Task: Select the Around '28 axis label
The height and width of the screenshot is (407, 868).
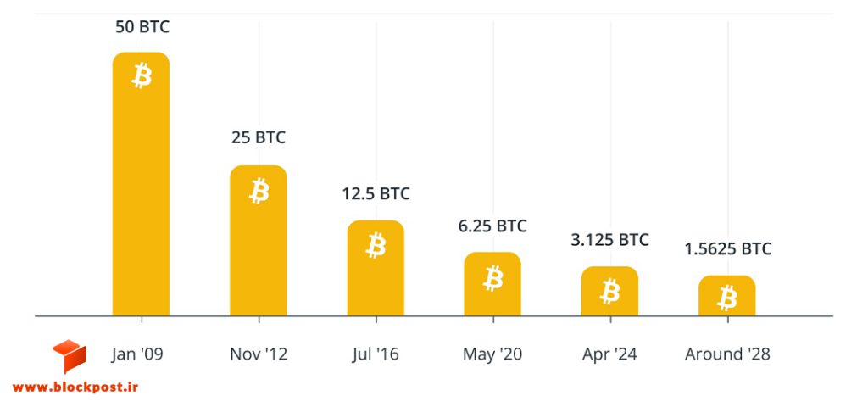Action: point(727,354)
